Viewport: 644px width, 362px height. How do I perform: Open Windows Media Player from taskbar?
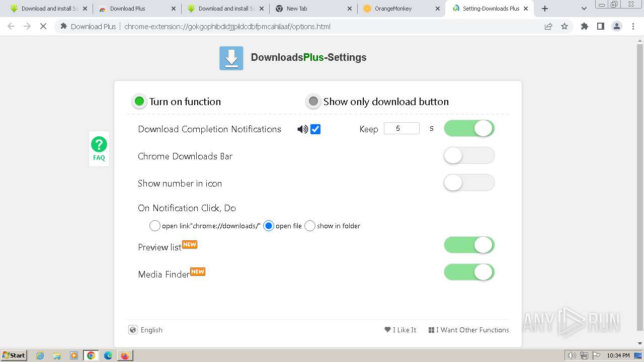coord(74,355)
